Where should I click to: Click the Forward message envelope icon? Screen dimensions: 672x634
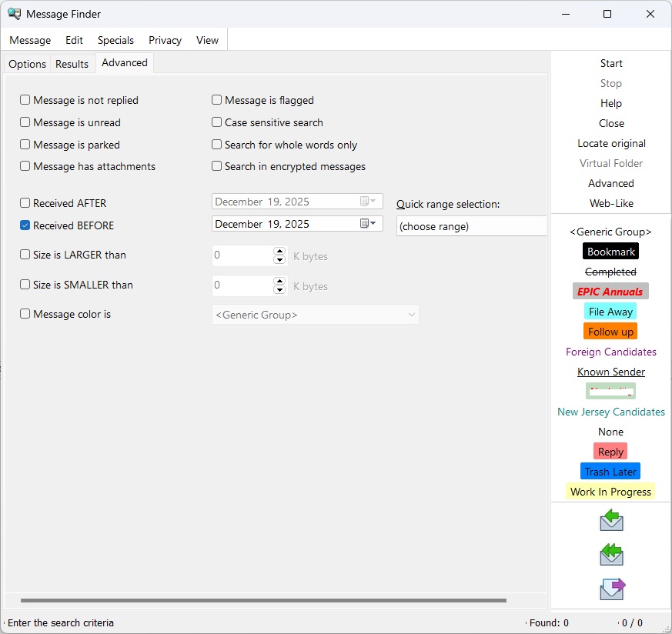coord(611,589)
